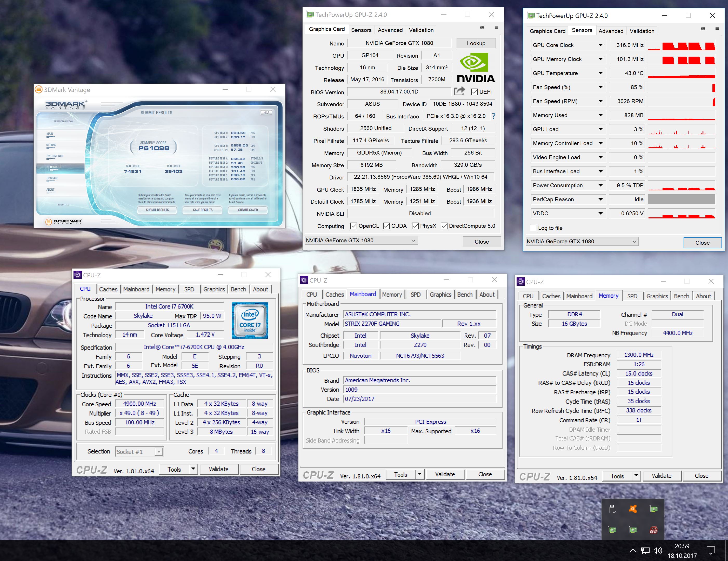This screenshot has width=728, height=561.
Task: Click the PerfCap Reason gray bar
Action: point(681,199)
